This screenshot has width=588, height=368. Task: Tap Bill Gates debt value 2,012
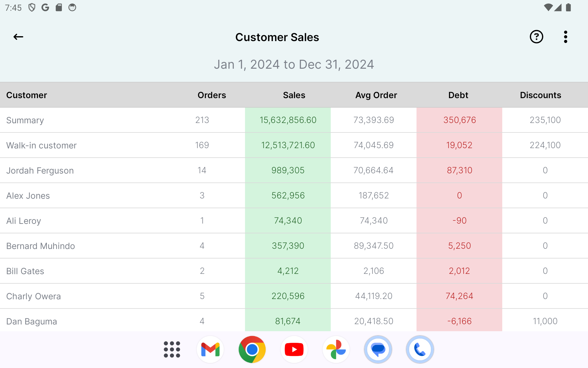tap(459, 271)
